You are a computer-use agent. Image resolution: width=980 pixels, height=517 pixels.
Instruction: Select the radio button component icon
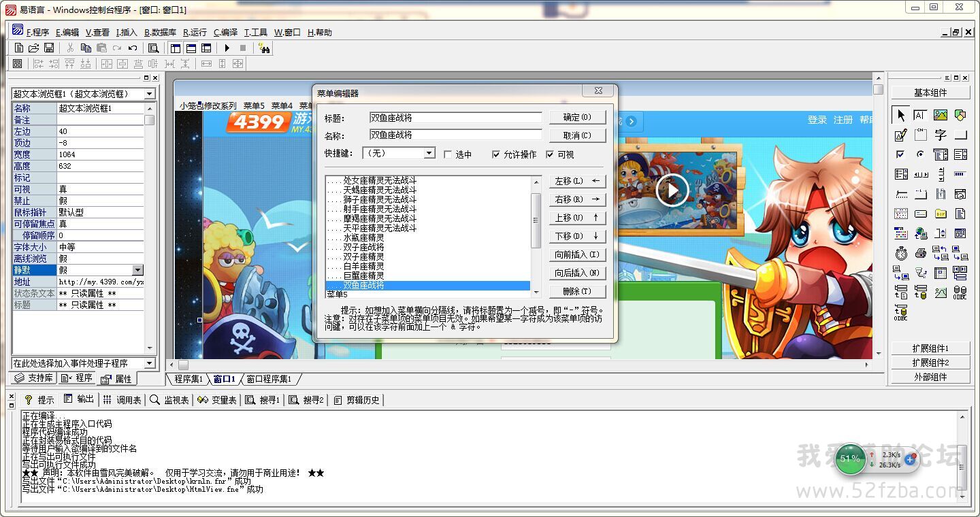tap(921, 154)
